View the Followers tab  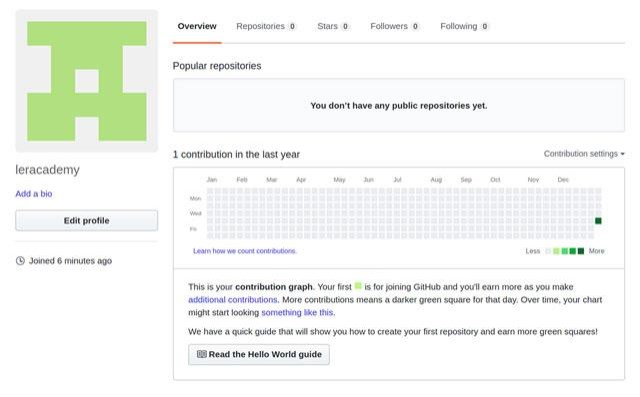point(394,26)
